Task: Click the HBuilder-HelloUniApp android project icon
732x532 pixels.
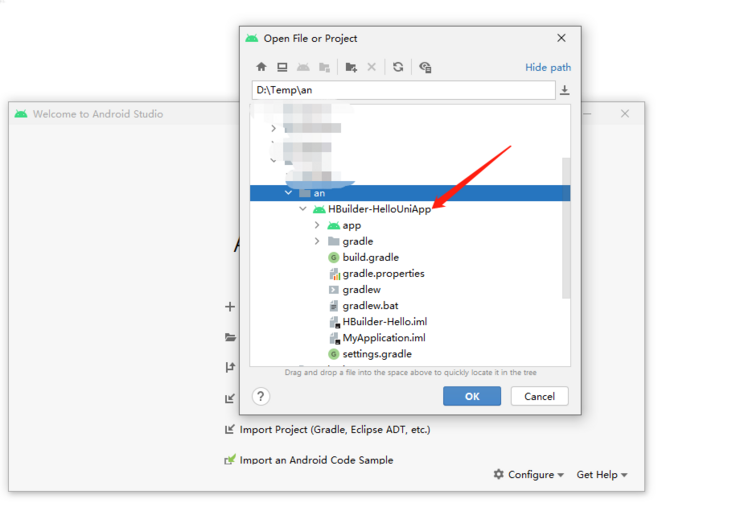Action: 319,209
